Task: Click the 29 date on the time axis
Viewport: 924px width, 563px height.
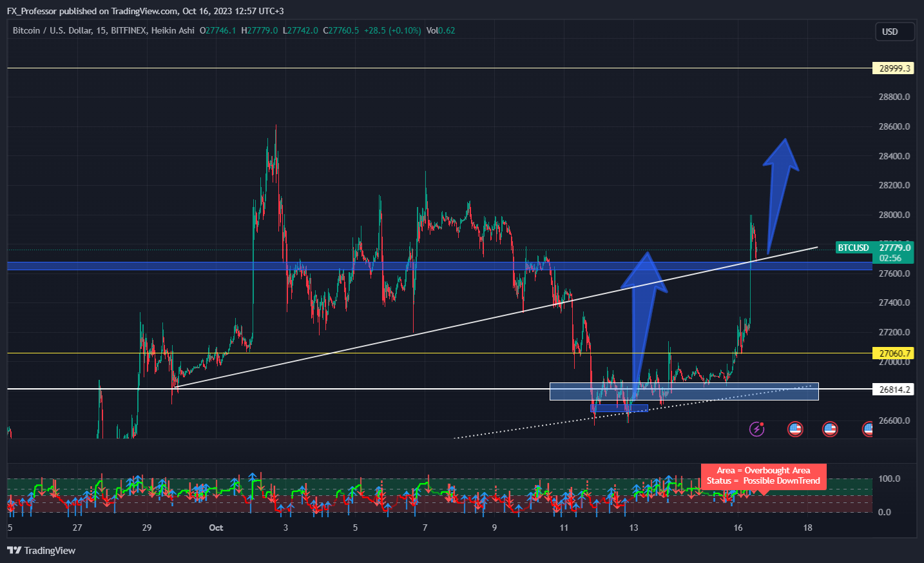Action: tap(147, 528)
